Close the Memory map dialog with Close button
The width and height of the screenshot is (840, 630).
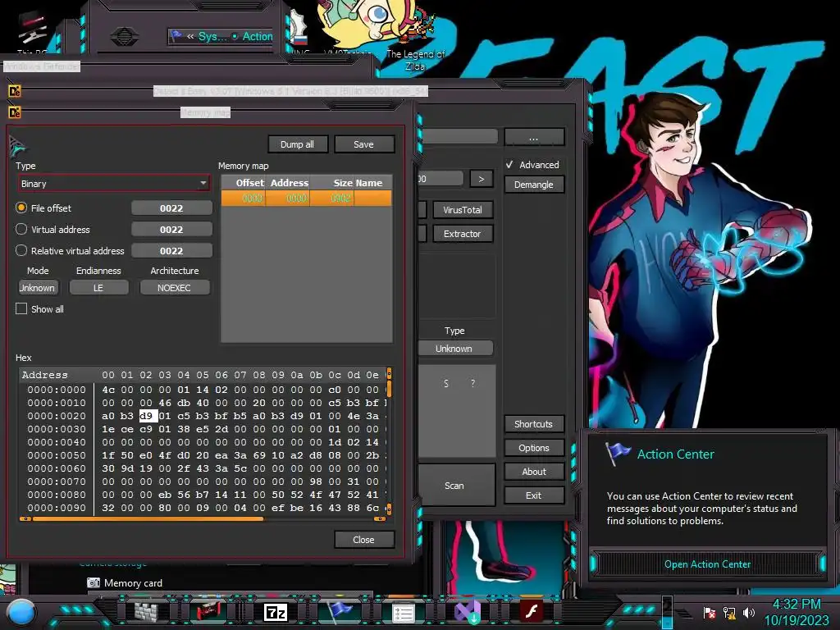(363, 540)
